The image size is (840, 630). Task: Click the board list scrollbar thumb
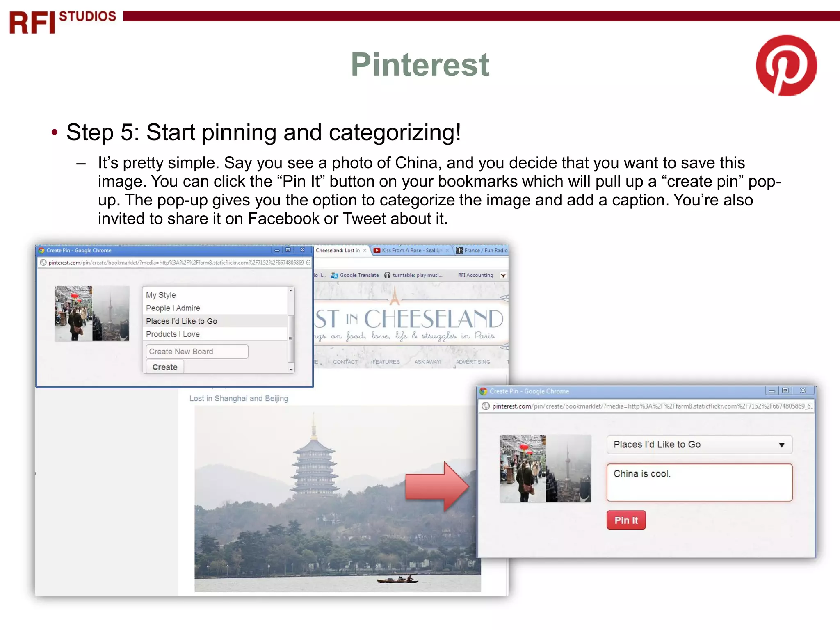click(x=291, y=338)
